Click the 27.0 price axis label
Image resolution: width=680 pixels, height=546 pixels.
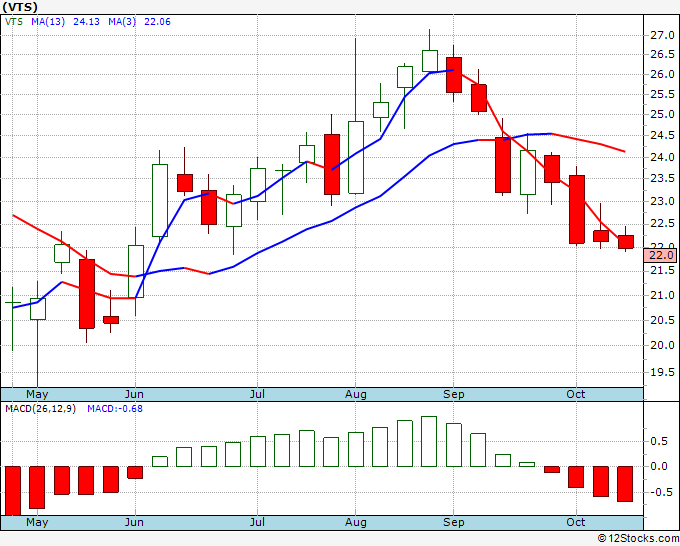tap(662, 35)
